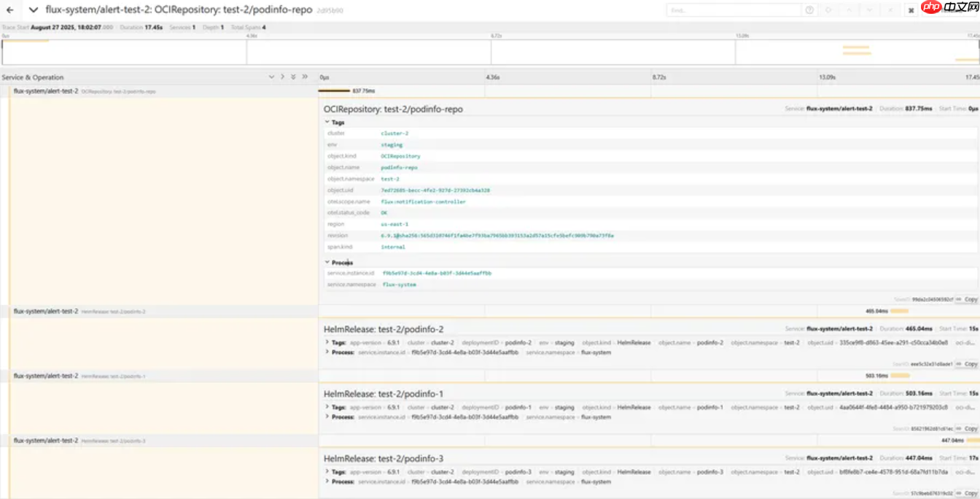The height and width of the screenshot is (499, 980).
Task: Click the trace minimap overview graph
Action: point(490,52)
